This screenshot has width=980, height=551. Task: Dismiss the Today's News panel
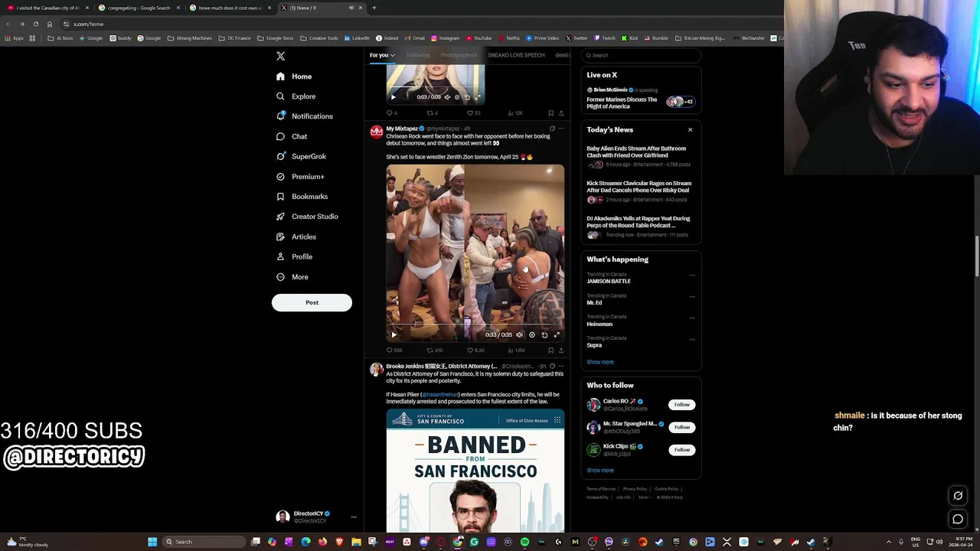(690, 130)
